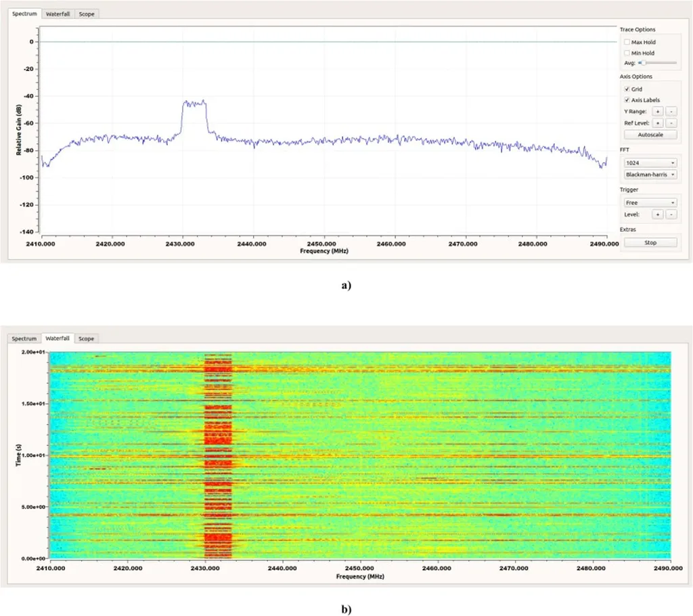
Task: Open the Scope tab in top panel
Action: tap(87, 14)
